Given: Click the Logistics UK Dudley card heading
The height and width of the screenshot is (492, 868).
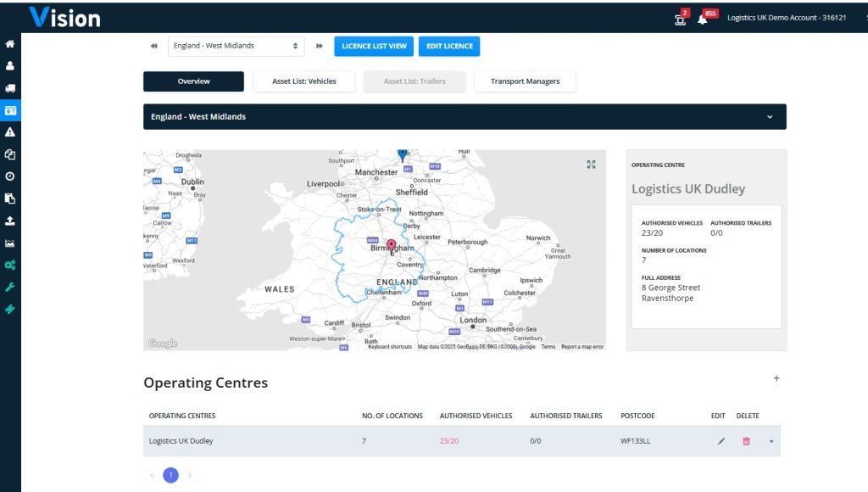Looking at the screenshot, I should [x=688, y=189].
